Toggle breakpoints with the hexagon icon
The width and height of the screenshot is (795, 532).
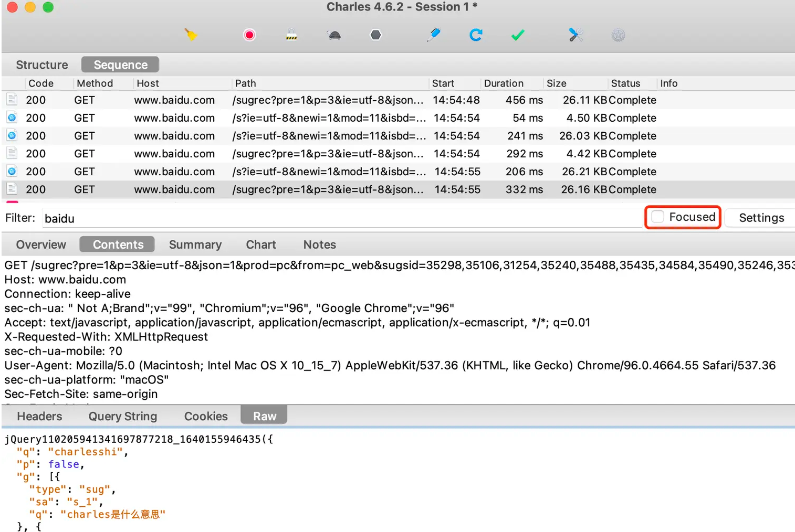(x=375, y=35)
